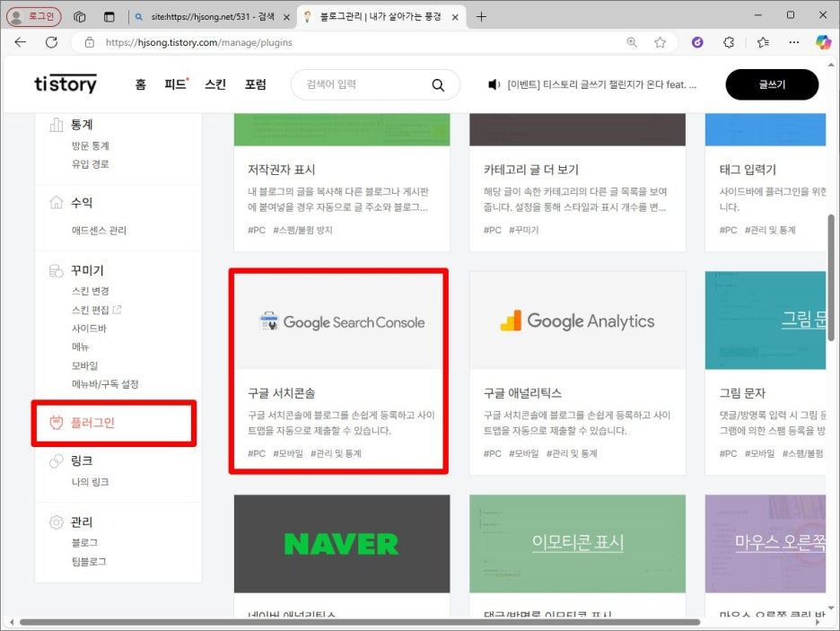Open the Google Analytics plugin card
Screen dimensions: 840x631
click(578, 372)
